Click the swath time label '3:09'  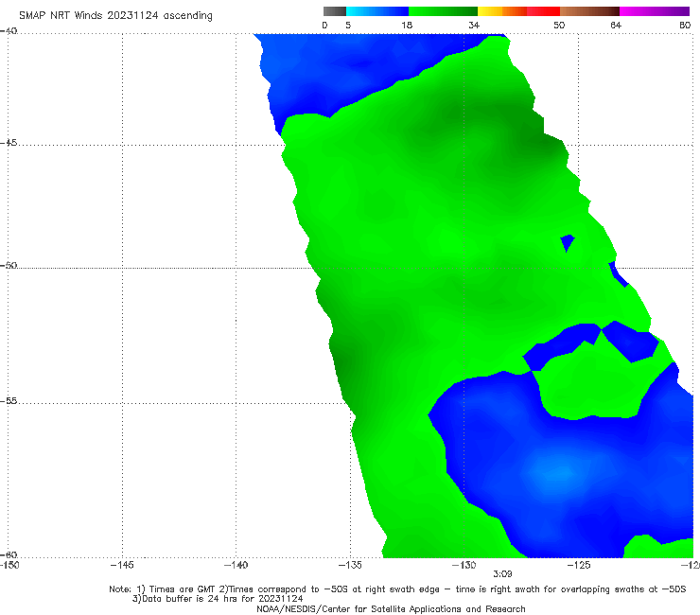pos(502,574)
